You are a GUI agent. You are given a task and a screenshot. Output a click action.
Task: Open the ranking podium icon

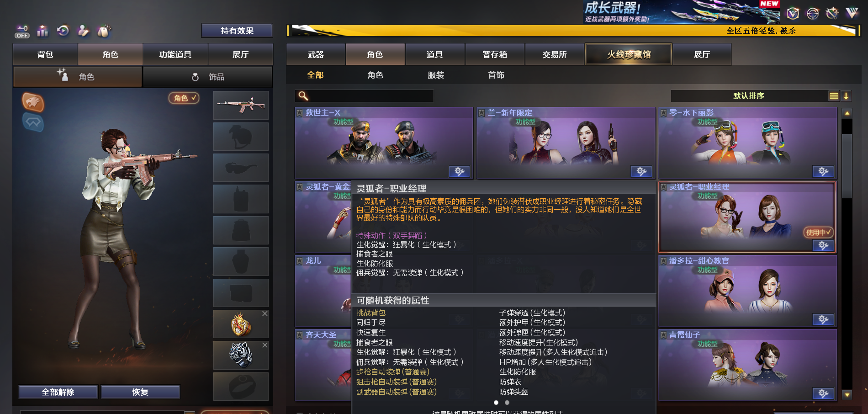(42, 31)
